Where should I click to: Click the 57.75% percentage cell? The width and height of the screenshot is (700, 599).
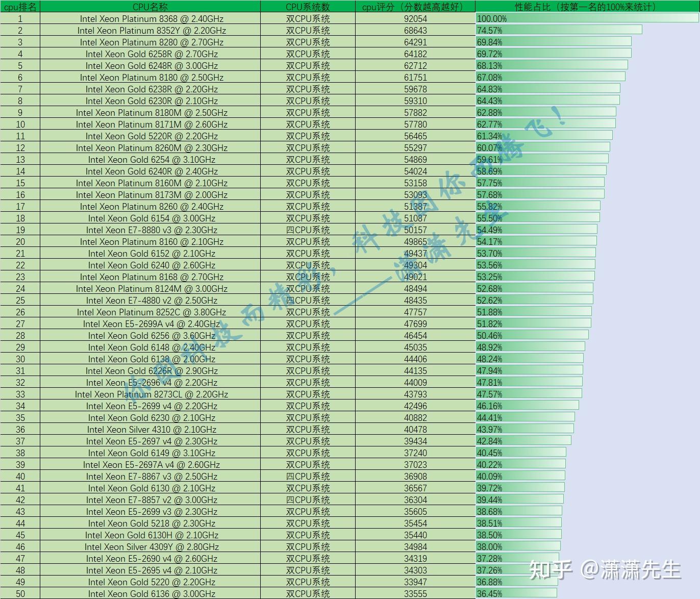[587, 183]
